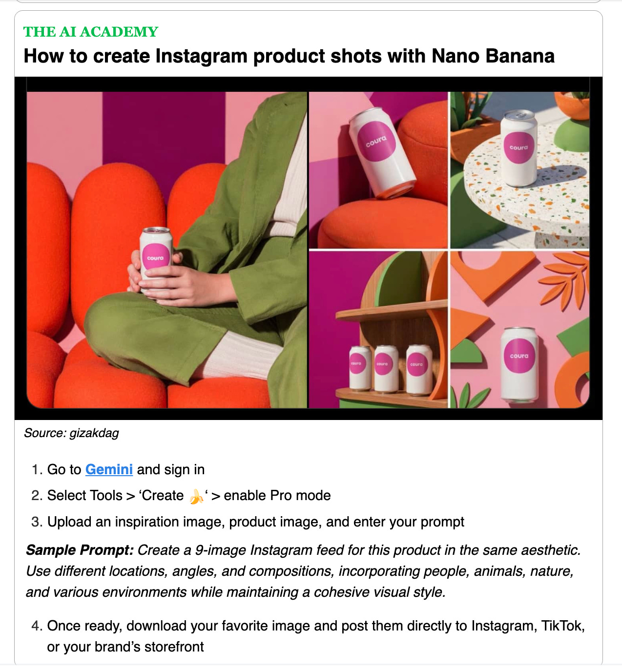Click the 'cohesive visual style' prompt line

pos(236,592)
